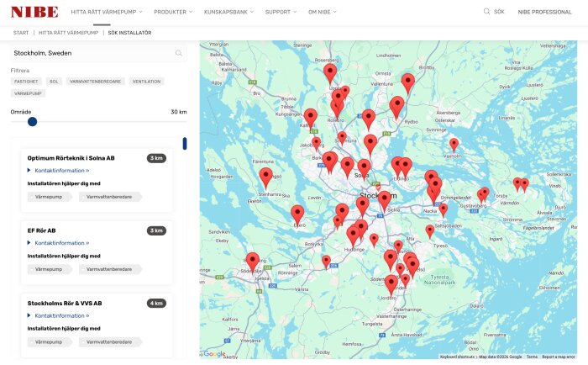Viewport: 588px width, 365px height.
Task: Click map pin near Vaxholm
Action: pos(454,145)
